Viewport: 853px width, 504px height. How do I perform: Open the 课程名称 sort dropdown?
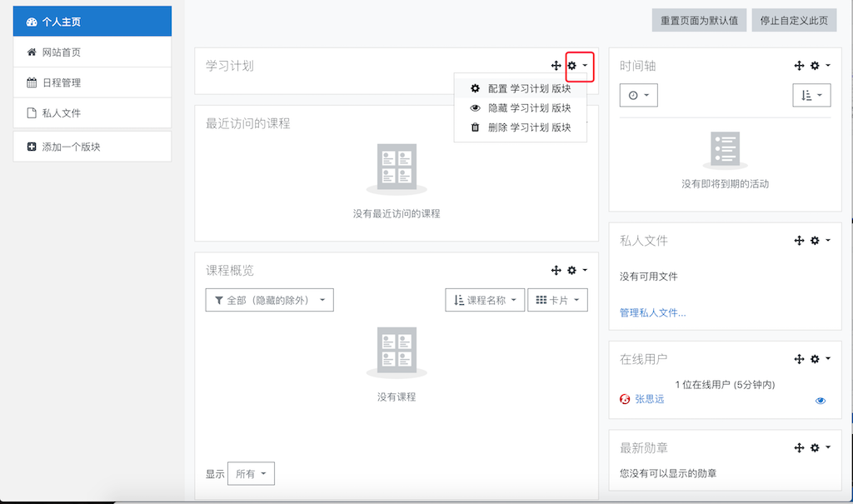[485, 300]
